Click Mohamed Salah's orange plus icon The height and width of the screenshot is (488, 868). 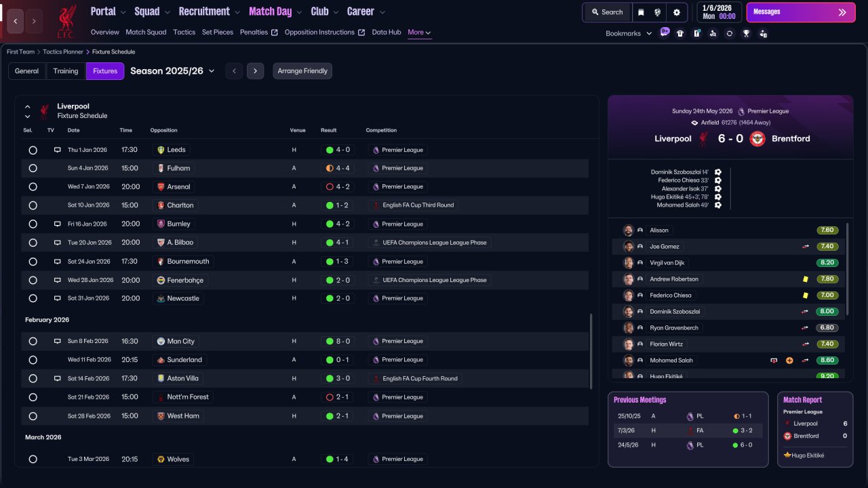point(789,361)
